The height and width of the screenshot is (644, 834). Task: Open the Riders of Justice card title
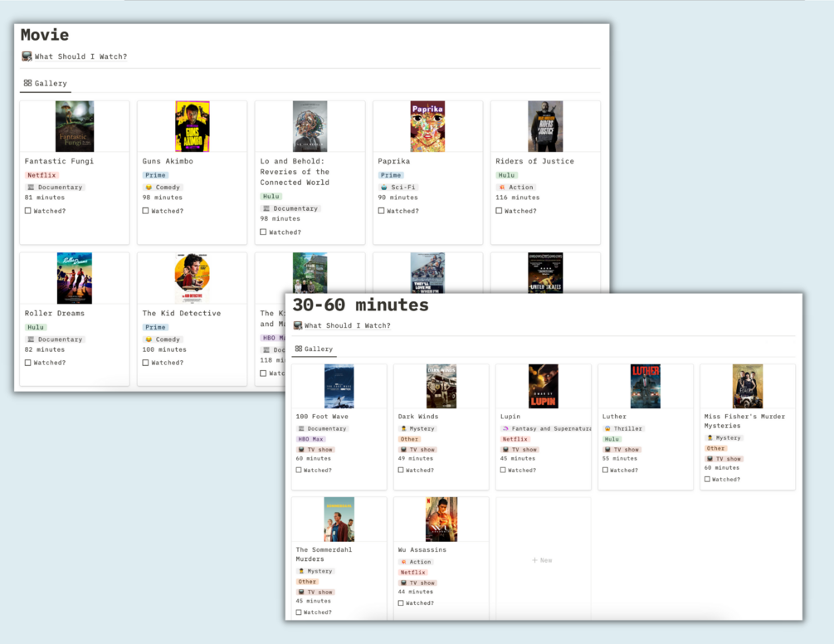(x=534, y=161)
